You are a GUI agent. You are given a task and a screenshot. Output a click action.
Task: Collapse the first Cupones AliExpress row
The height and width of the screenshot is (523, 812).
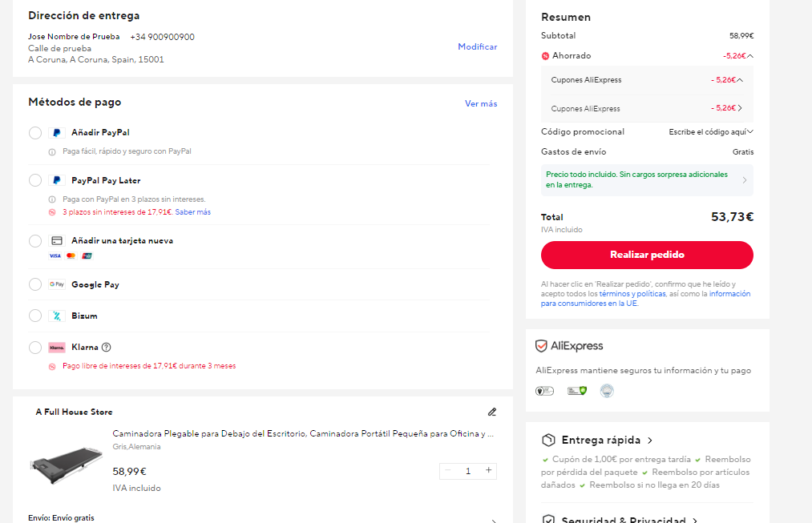pos(740,79)
